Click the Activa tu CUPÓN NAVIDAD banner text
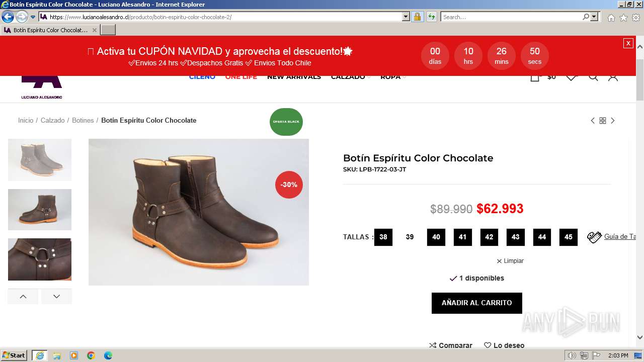The width and height of the screenshot is (644, 362). point(220,51)
